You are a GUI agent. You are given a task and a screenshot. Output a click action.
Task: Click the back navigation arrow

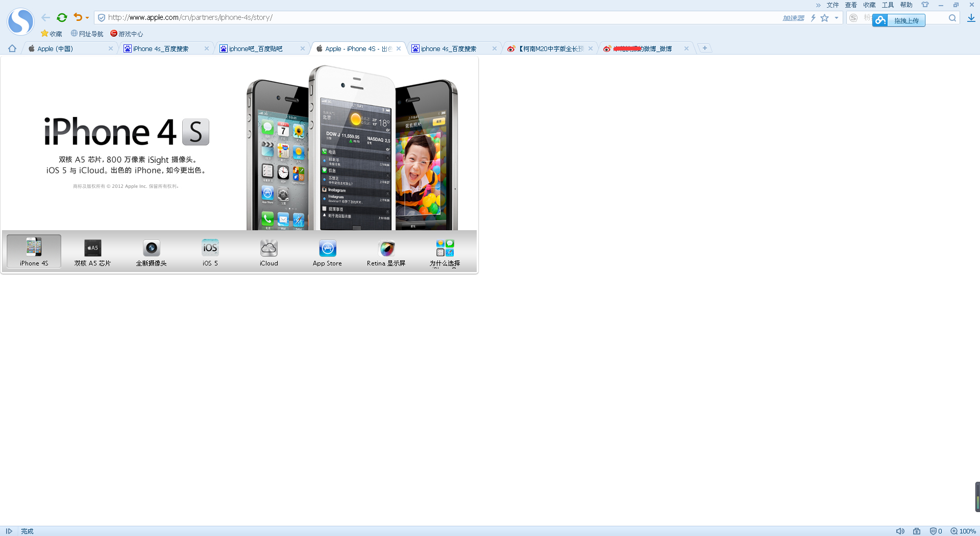[x=45, y=17]
